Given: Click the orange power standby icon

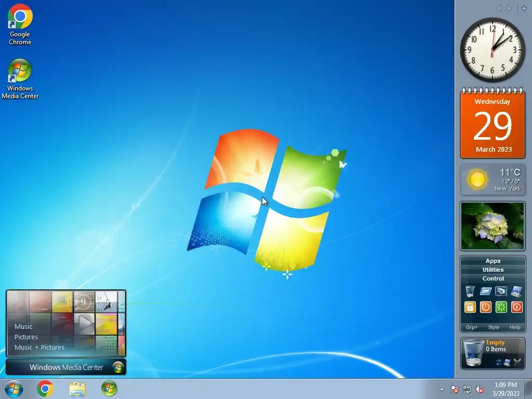Looking at the screenshot, I should (486, 307).
